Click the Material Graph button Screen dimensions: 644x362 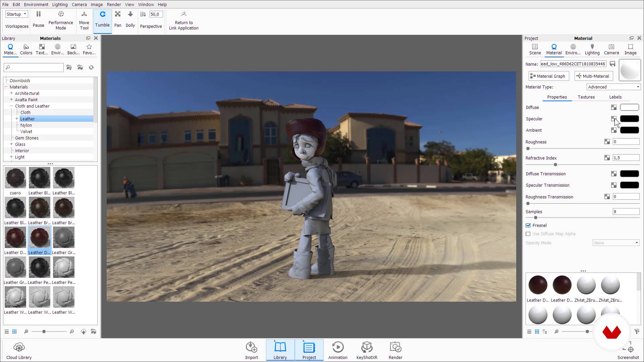tap(548, 76)
